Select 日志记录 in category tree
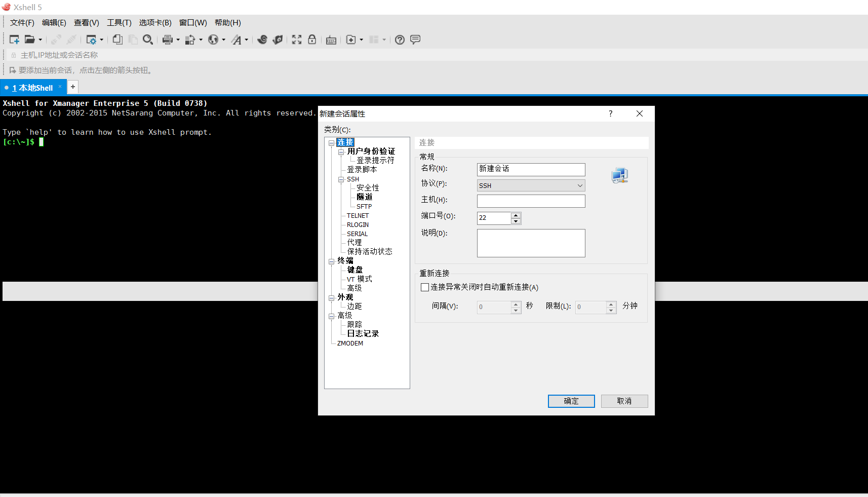 [x=363, y=333]
